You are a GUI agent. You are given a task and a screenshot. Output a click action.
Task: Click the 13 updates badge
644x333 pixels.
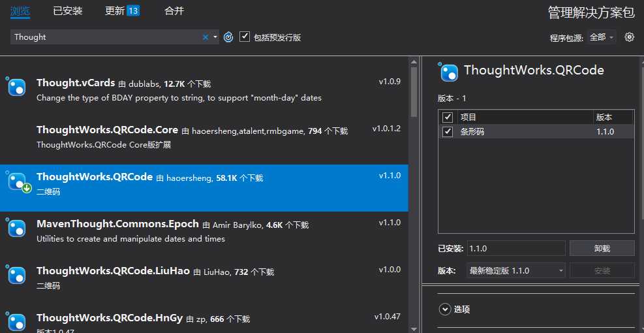tap(133, 11)
